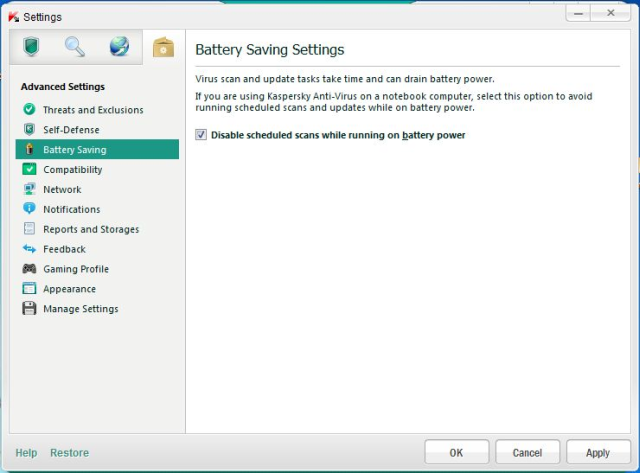Click the Apply button
Screen dimensions: 640x473
tap(598, 452)
